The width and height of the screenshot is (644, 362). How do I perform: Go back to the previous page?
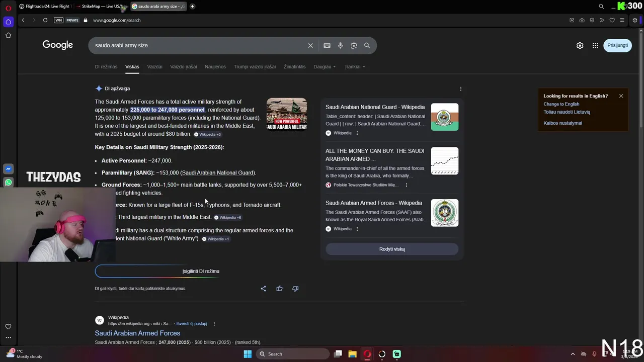tap(23, 20)
